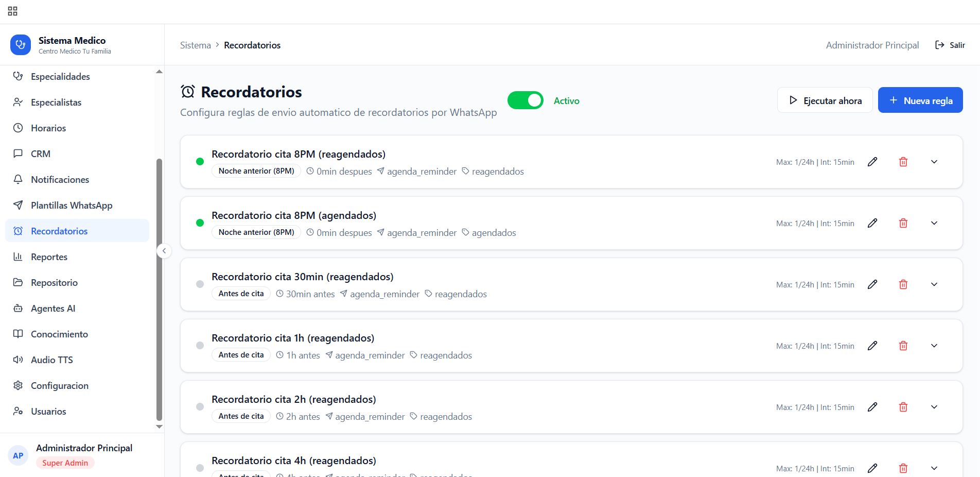
Task: Disable the Activo reminders toggle
Action: (524, 100)
